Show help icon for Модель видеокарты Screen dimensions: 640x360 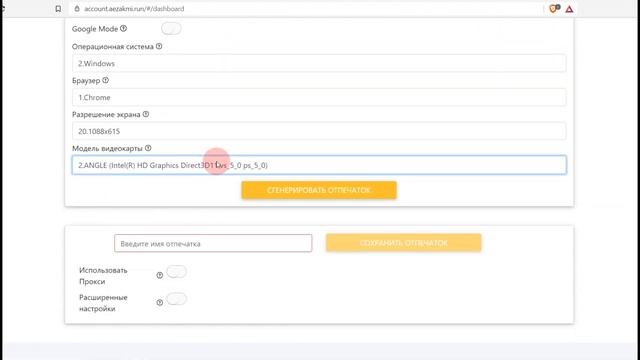click(x=148, y=148)
